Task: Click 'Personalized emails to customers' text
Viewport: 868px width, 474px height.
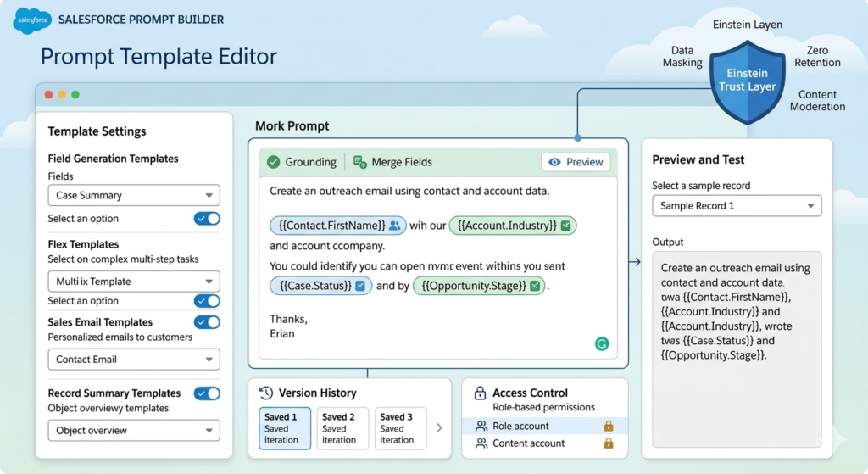Action: 120,337
